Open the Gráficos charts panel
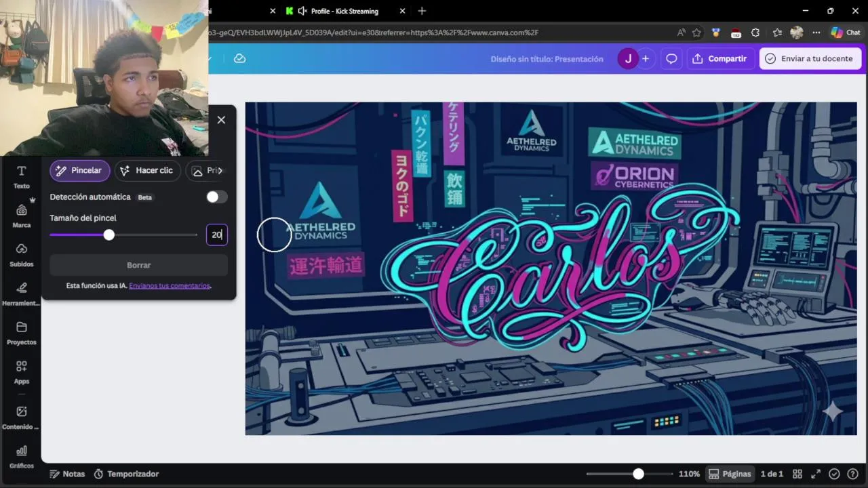The image size is (868, 488). click(22, 457)
